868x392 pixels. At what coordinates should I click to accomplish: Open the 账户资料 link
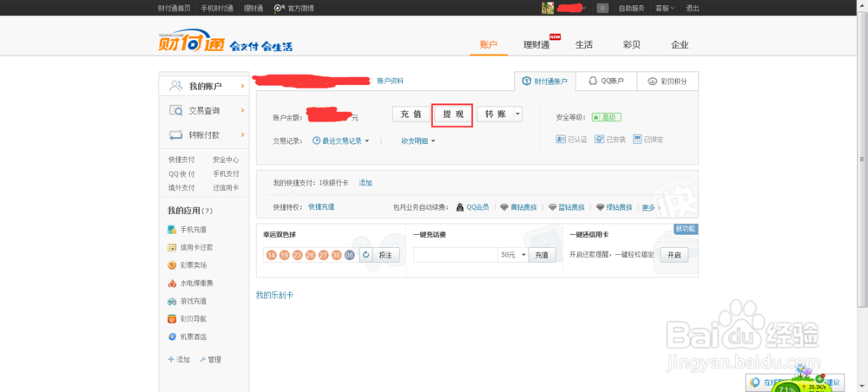(391, 81)
